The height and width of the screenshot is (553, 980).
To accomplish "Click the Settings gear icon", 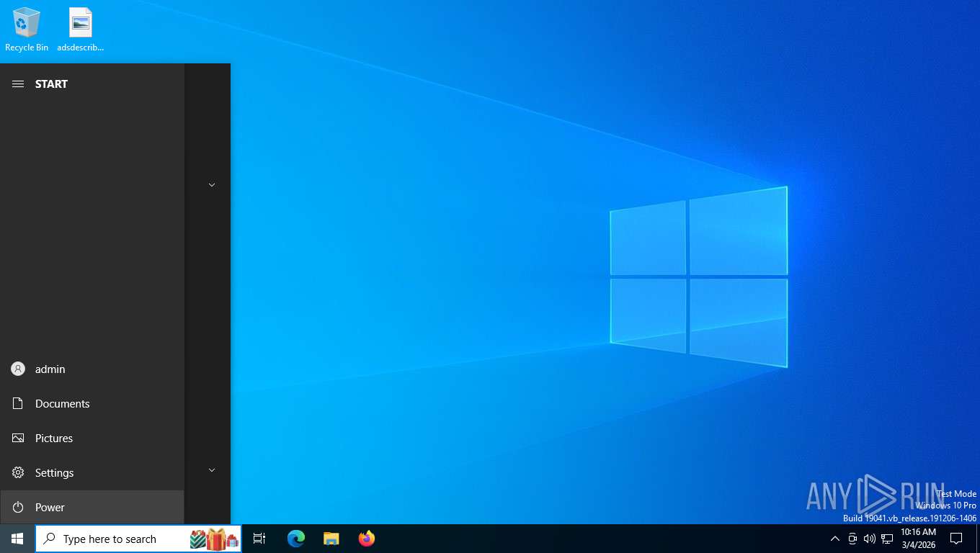I will point(18,473).
